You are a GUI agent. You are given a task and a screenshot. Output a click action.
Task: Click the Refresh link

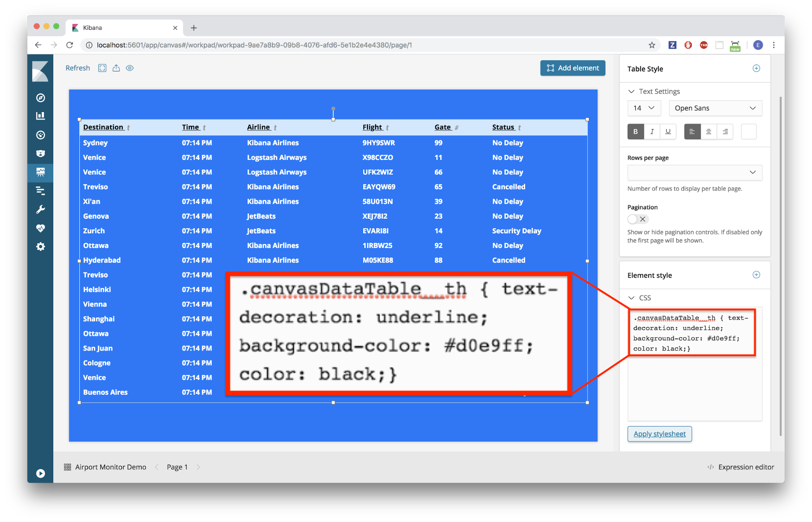[x=78, y=68]
